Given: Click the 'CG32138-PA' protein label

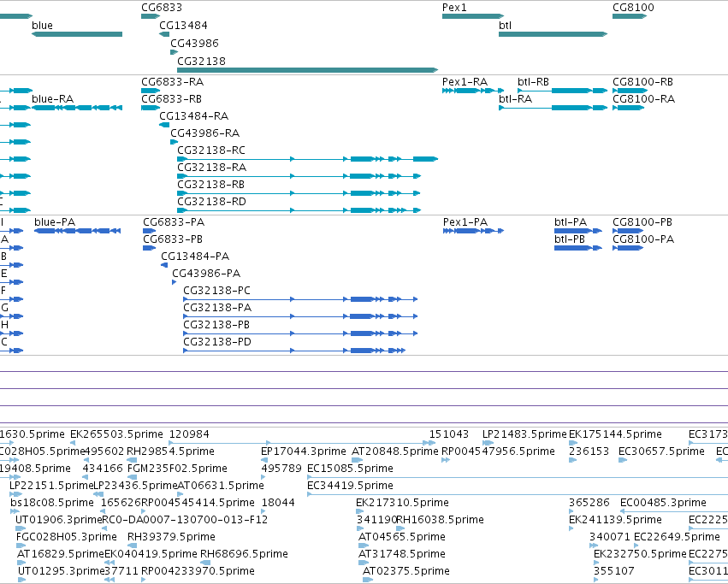Looking at the screenshot, I should [217, 309].
